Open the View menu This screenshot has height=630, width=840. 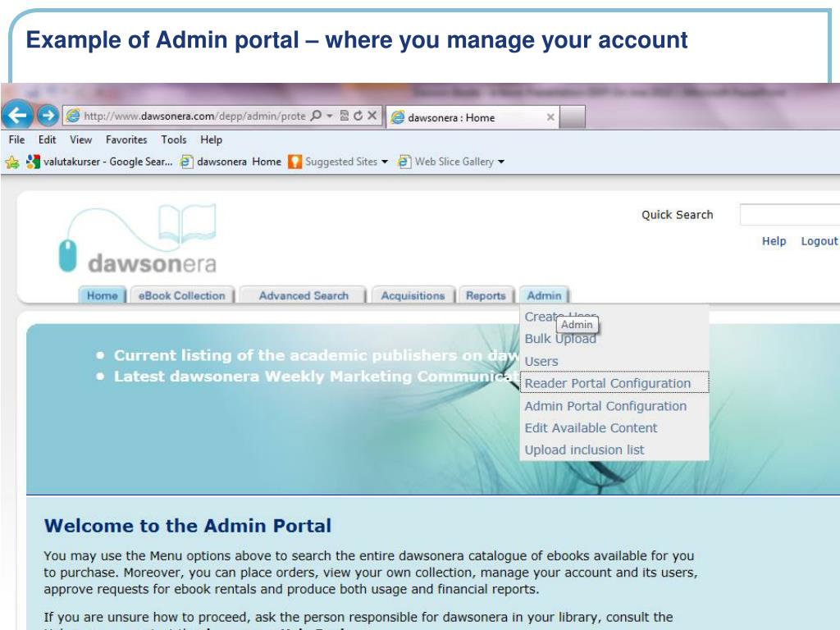pos(81,139)
